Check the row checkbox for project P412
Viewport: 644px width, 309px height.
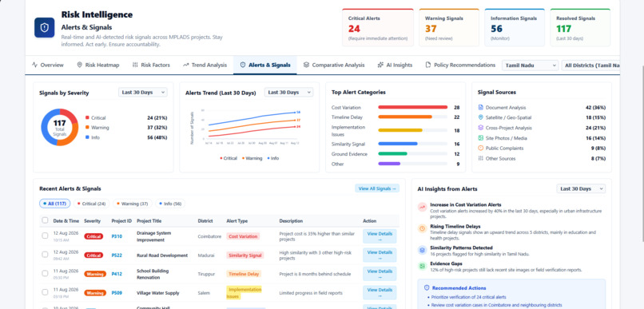point(45,273)
